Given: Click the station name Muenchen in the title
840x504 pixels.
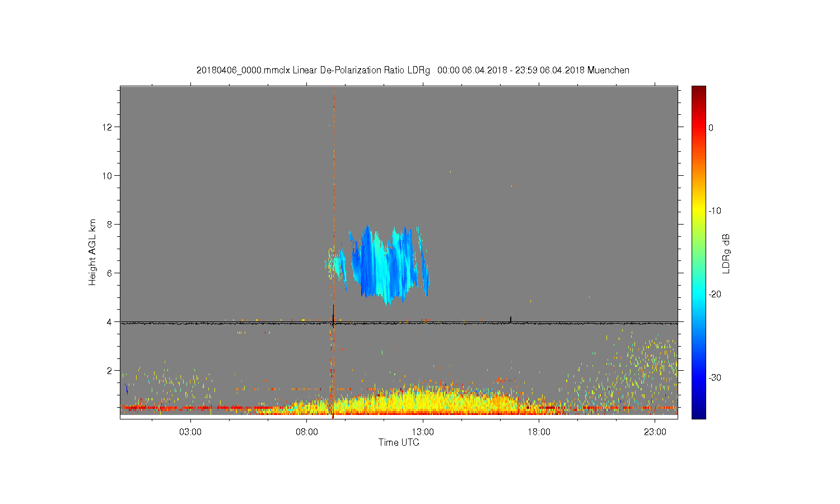Looking at the screenshot, I should pyautogui.click(x=608, y=71).
